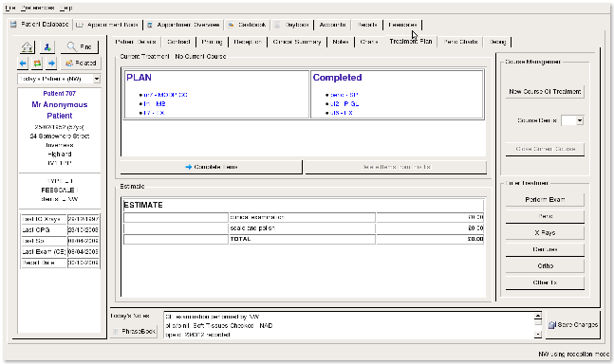Click the Ortho button
Image resolution: width=614 pixels, height=364 pixels.
pos(545,265)
